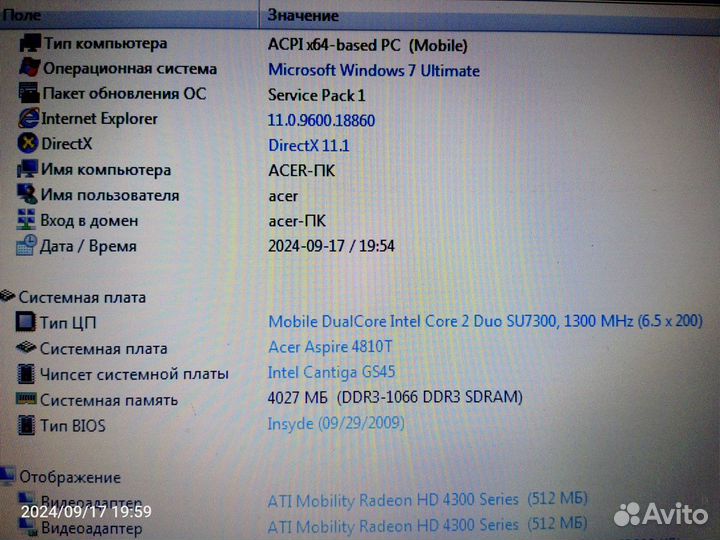
Task: Select the Имя пользователя row label
Action: 110,195
